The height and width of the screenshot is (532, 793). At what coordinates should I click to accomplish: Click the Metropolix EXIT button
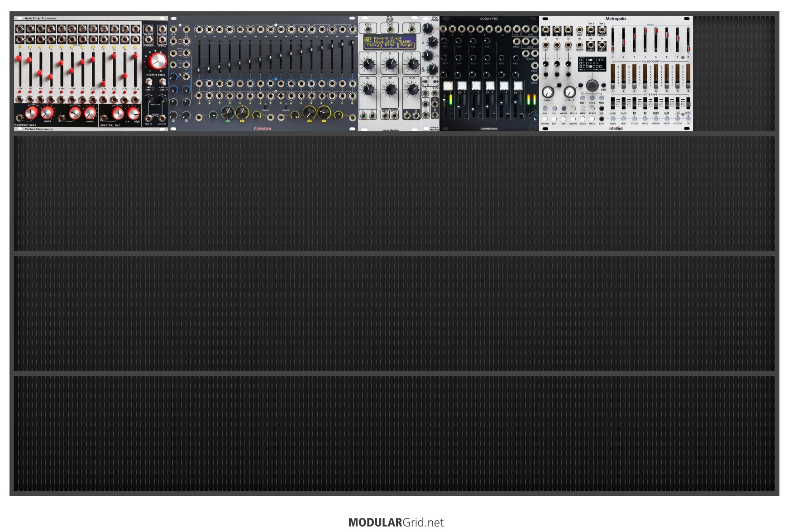point(603,85)
